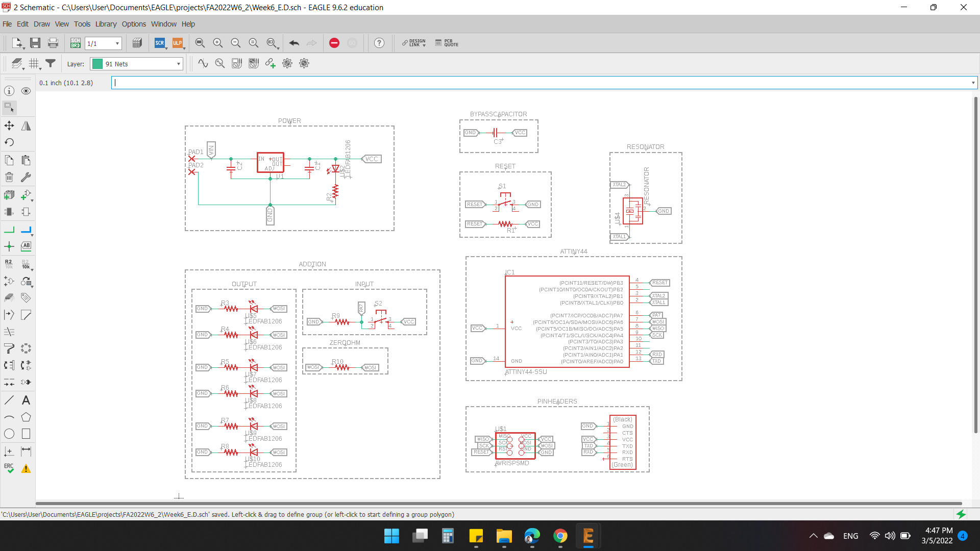
Task: Select the Text tool
Action: point(26,400)
